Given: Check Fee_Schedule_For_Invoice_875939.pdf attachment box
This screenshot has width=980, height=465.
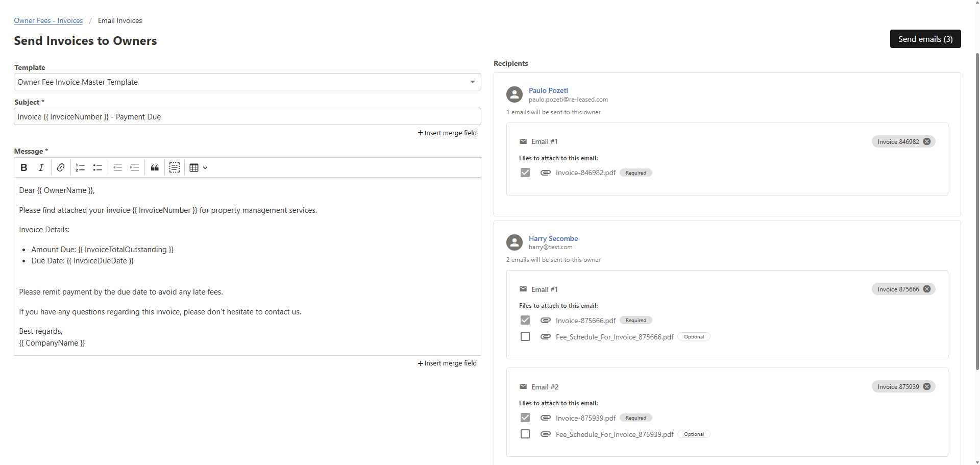Looking at the screenshot, I should click(525, 434).
